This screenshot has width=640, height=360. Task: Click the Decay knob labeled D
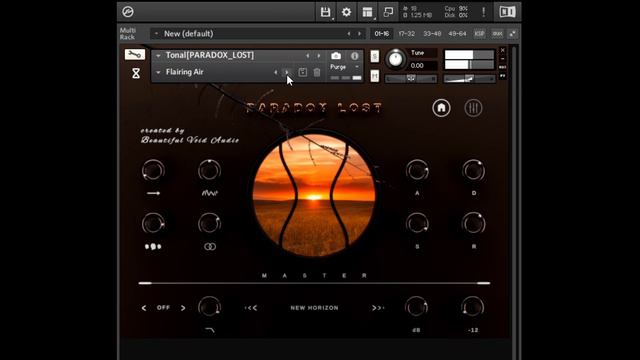click(473, 170)
